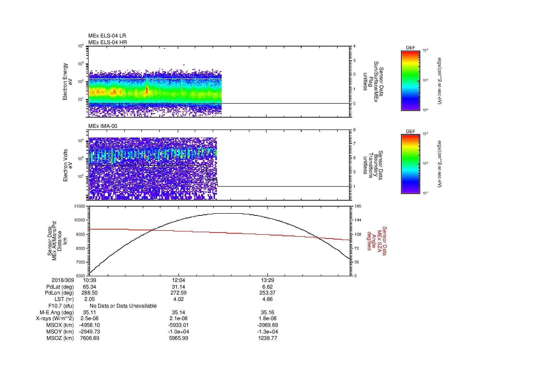Image resolution: width=555 pixels, height=392 pixels.
Task: Click the MSOX value -4958.10
Action: tap(90, 325)
